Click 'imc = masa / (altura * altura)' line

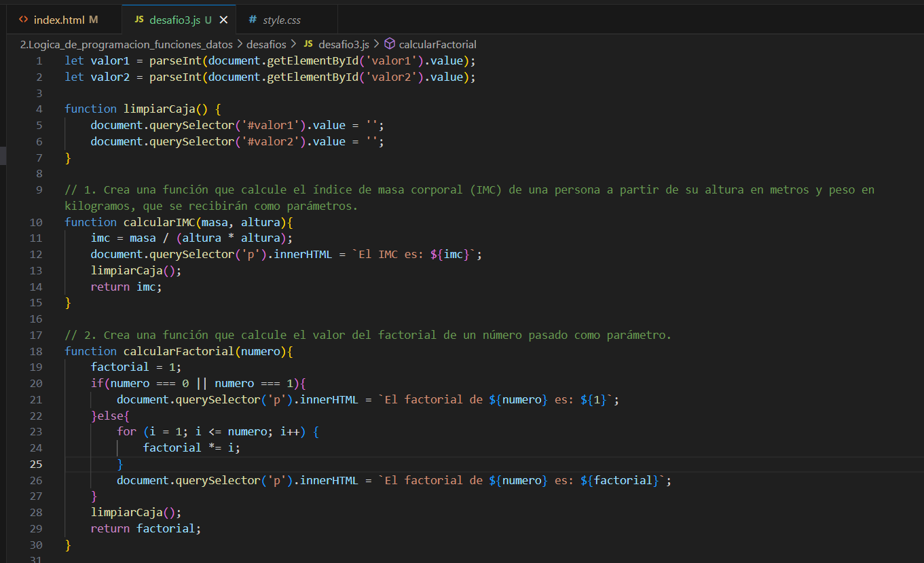click(191, 238)
